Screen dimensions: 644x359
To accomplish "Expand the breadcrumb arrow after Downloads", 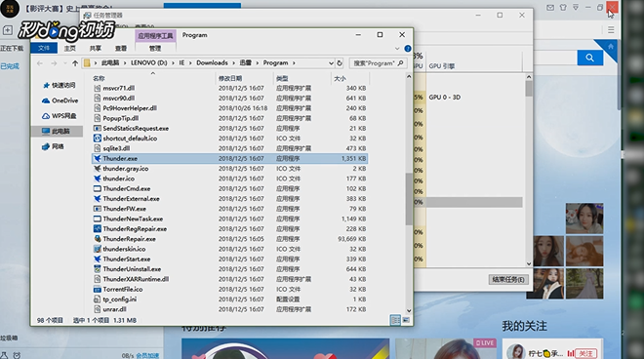I will (234, 63).
